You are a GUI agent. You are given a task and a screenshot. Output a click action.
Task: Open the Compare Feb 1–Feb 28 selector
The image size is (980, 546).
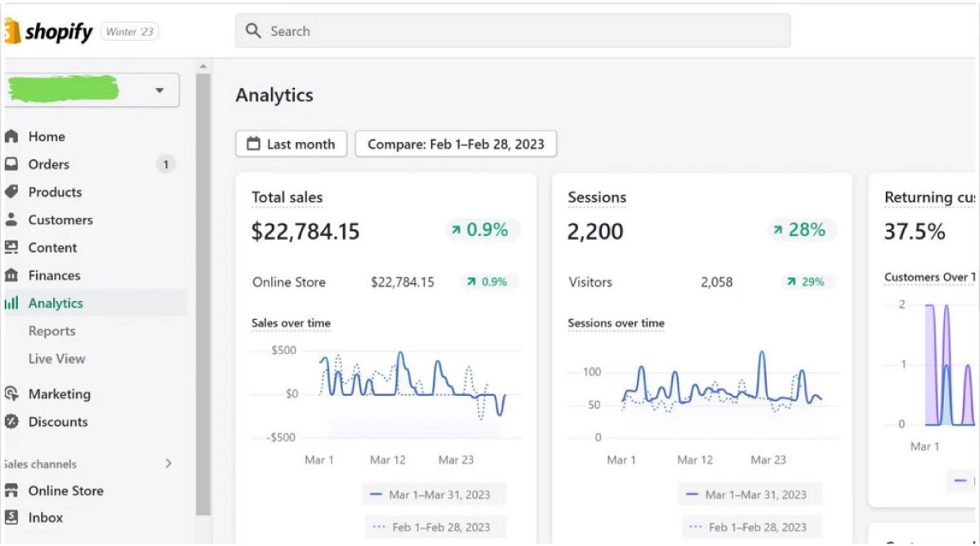point(456,144)
